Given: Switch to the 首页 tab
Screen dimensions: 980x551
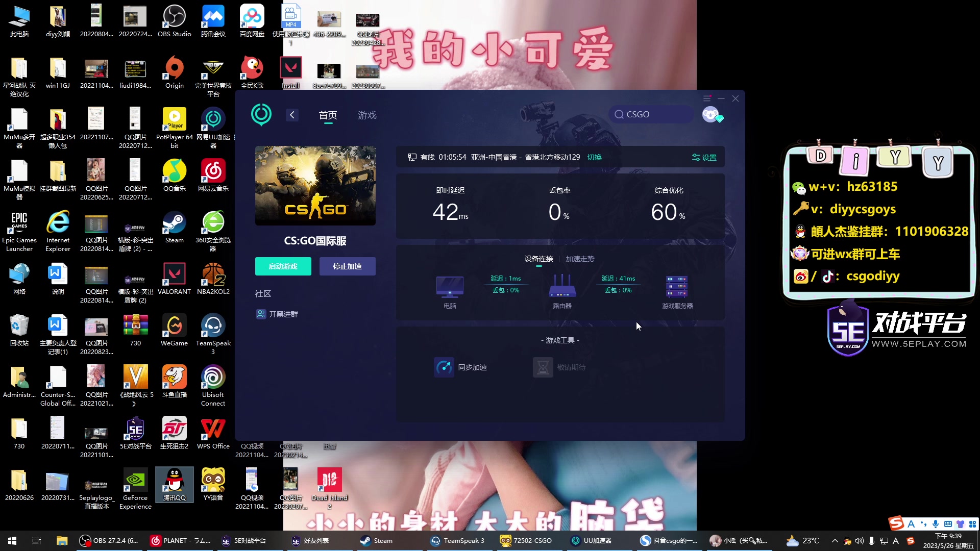Looking at the screenshot, I should [x=328, y=115].
